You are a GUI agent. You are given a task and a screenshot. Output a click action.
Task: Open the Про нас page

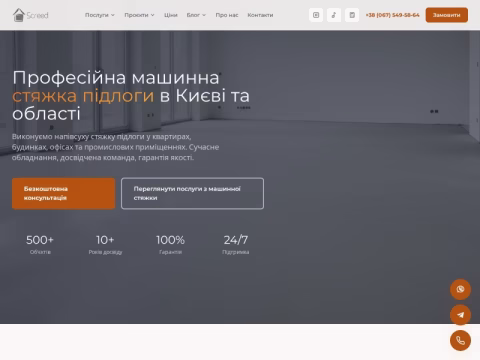[x=227, y=15]
